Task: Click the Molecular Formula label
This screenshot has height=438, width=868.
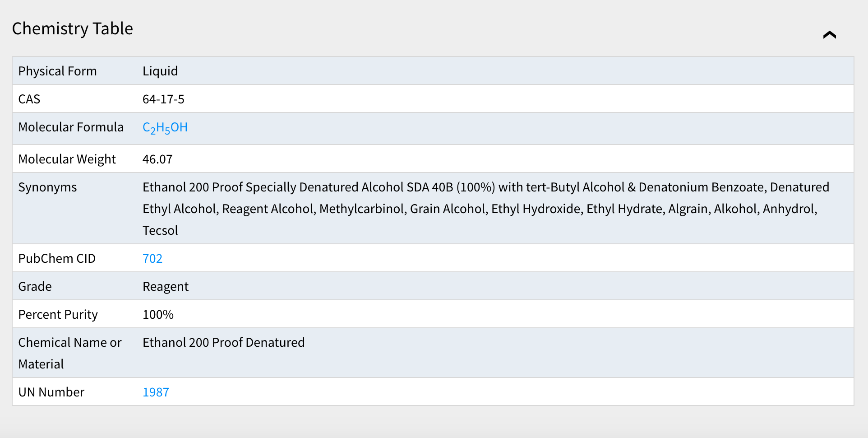Action: tap(71, 127)
